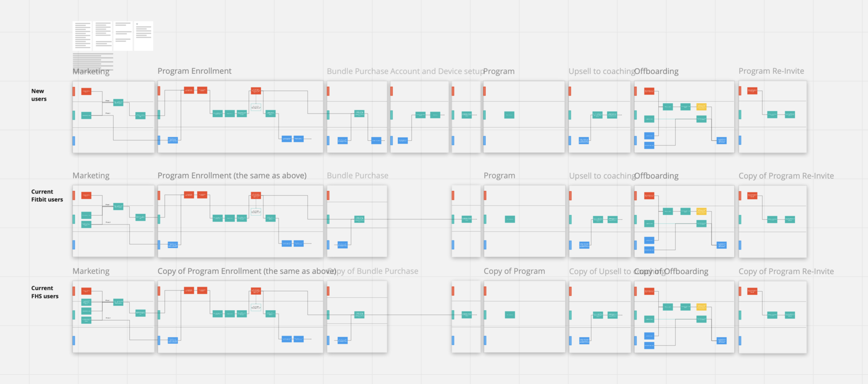This screenshot has height=384, width=868.
Task: Click the Marketing frame title in New users row
Action: pyautogui.click(x=91, y=72)
